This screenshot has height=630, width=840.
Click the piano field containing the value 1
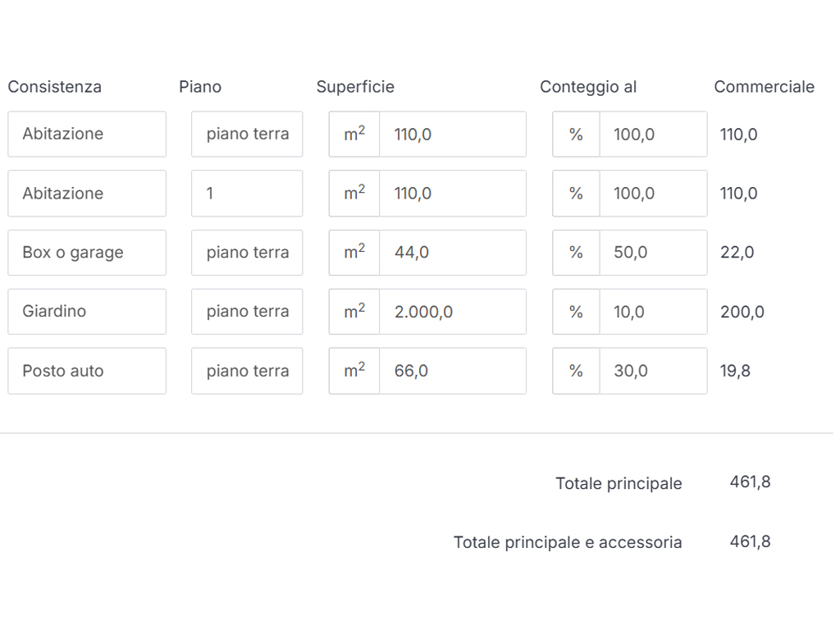(x=247, y=194)
